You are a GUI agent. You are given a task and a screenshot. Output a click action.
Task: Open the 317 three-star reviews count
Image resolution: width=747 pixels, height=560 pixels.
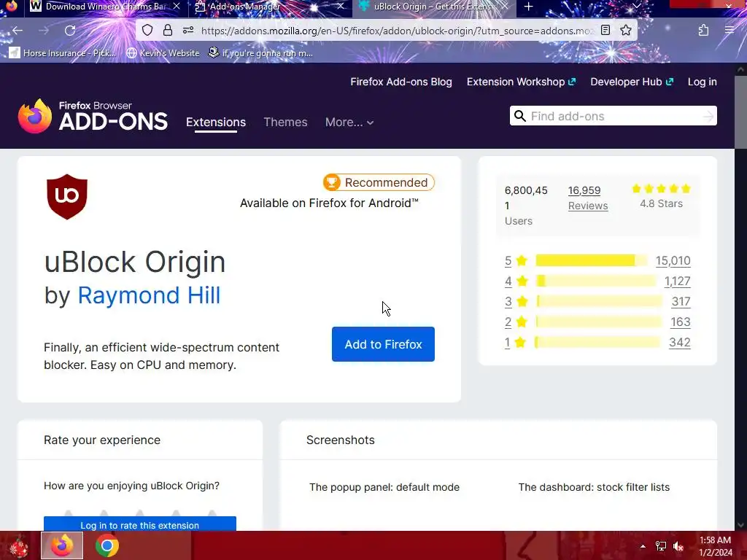pyautogui.click(x=681, y=302)
